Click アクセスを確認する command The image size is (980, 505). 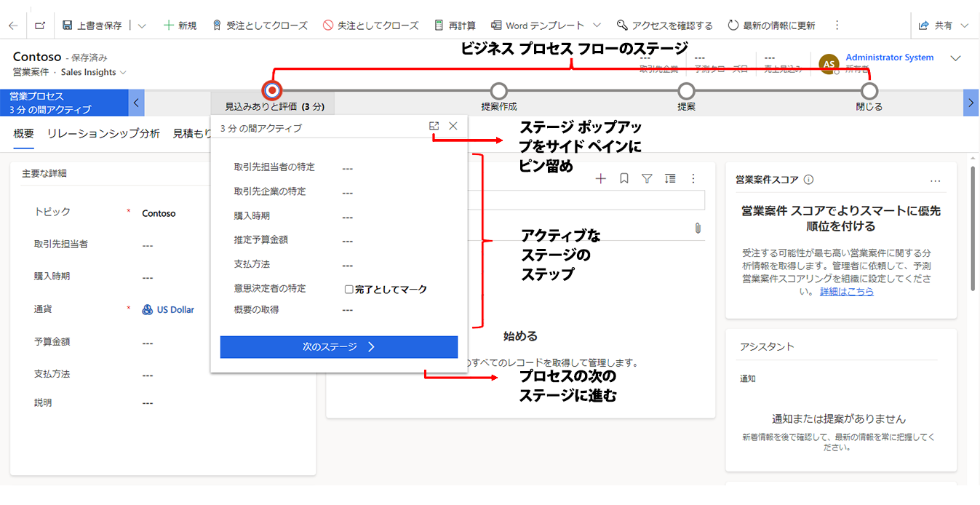[x=665, y=25]
